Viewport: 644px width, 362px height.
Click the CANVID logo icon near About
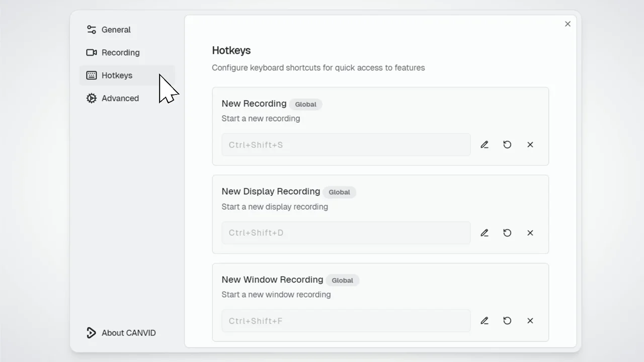click(x=91, y=332)
